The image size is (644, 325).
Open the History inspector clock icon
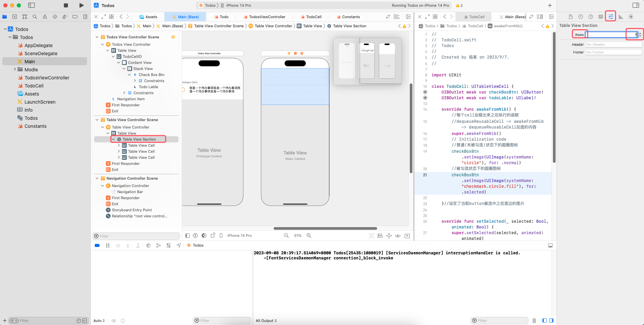click(x=580, y=16)
